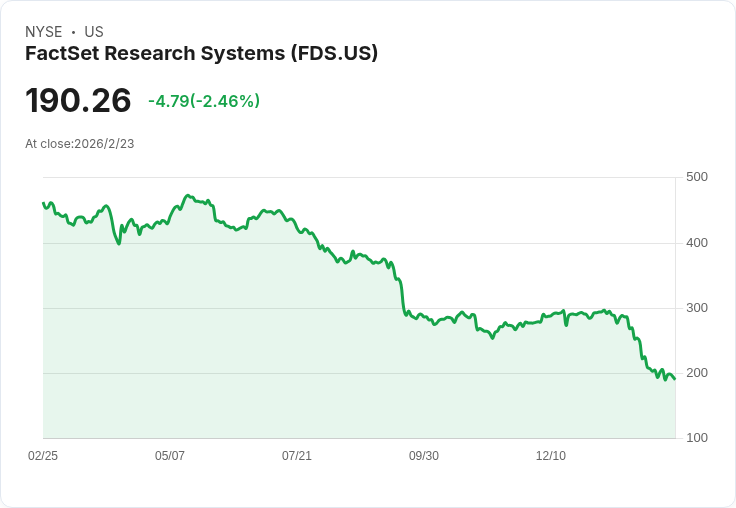Click the 300 price axis label

click(697, 308)
